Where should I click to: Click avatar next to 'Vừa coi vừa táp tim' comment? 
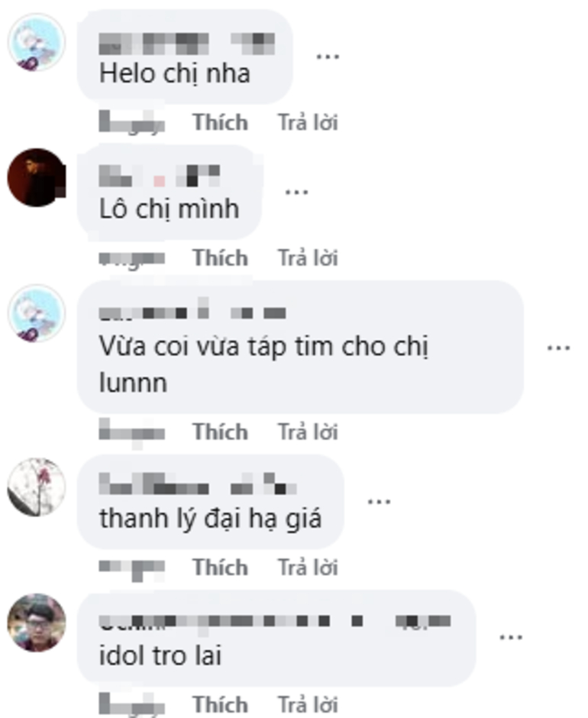click(x=37, y=313)
